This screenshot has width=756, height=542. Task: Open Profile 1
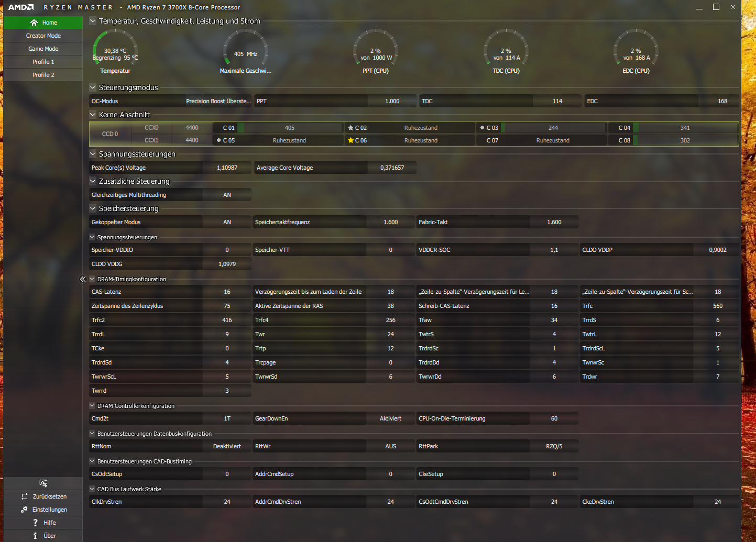(x=43, y=62)
